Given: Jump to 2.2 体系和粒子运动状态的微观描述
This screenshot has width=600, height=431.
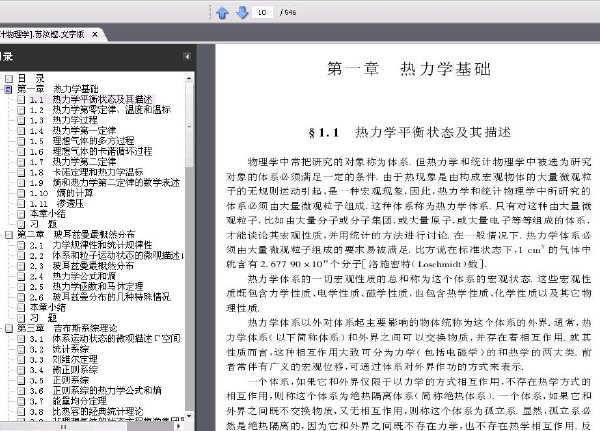Looking at the screenshot, I should pyautogui.click(x=105, y=255).
